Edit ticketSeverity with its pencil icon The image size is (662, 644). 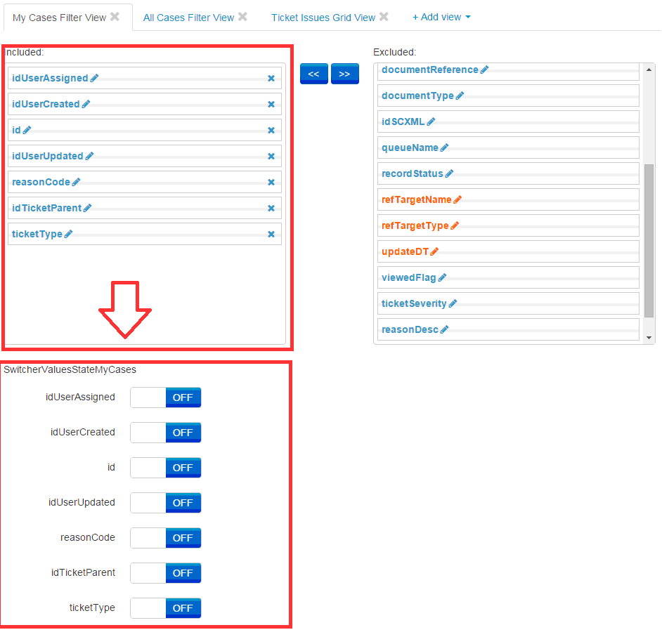click(453, 303)
